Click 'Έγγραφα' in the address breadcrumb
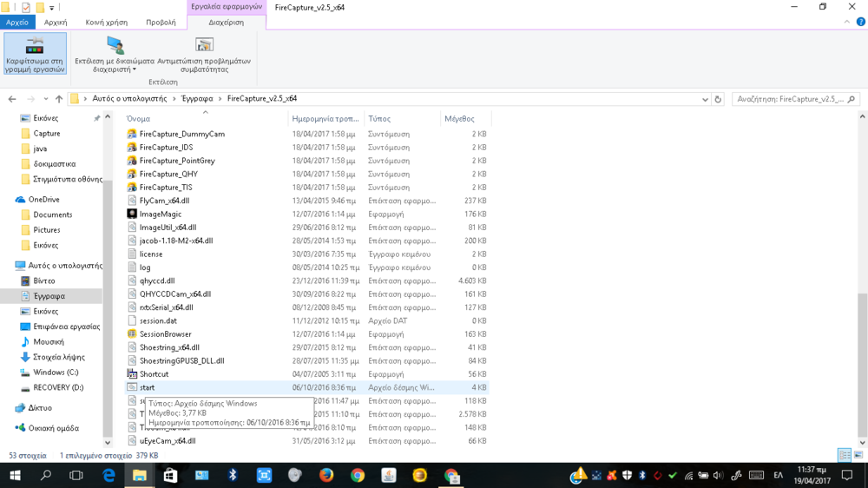This screenshot has height=488, width=868. [x=196, y=99]
